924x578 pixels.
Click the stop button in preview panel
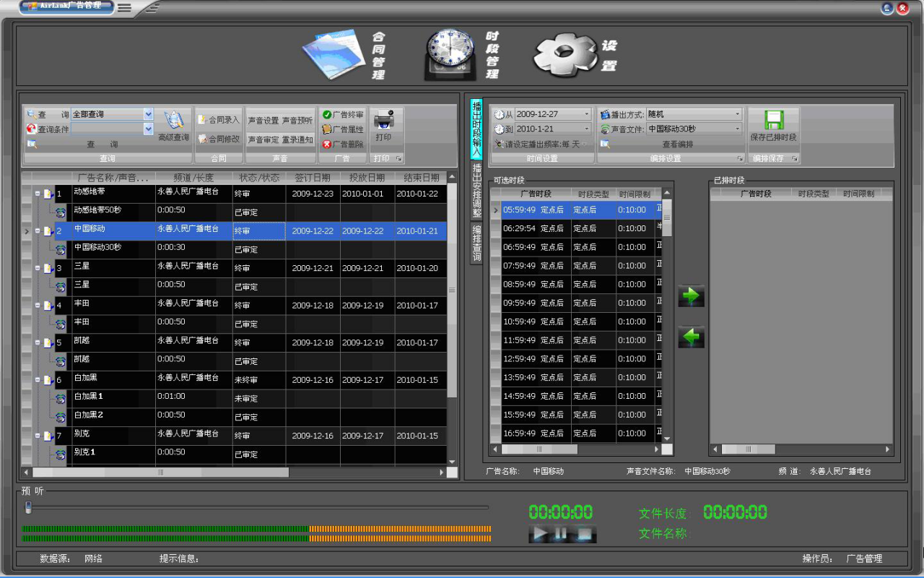tap(585, 535)
